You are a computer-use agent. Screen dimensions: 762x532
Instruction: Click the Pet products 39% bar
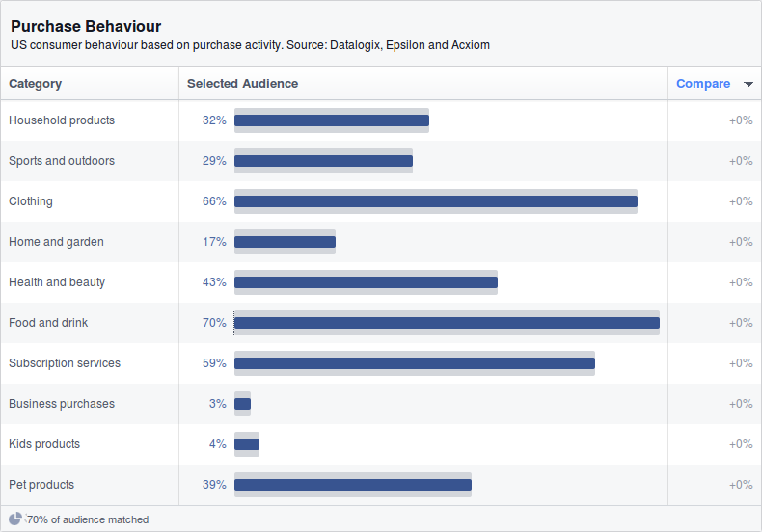[352, 485]
